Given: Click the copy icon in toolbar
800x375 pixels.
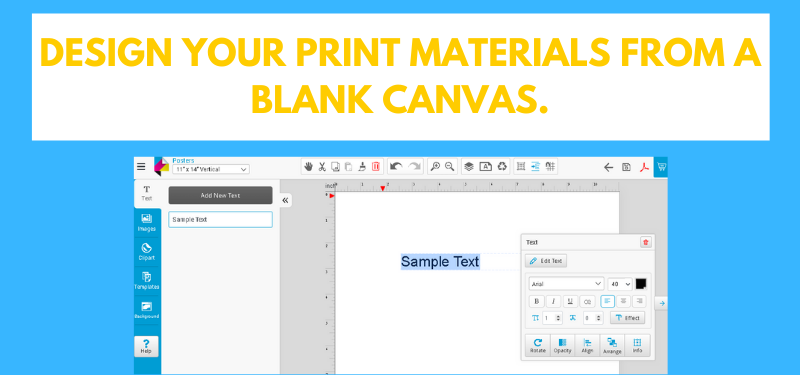Looking at the screenshot, I should pyautogui.click(x=335, y=166).
